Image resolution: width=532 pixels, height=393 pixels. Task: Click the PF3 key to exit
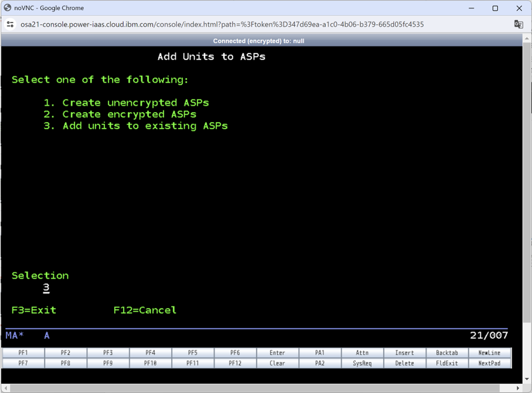point(108,353)
